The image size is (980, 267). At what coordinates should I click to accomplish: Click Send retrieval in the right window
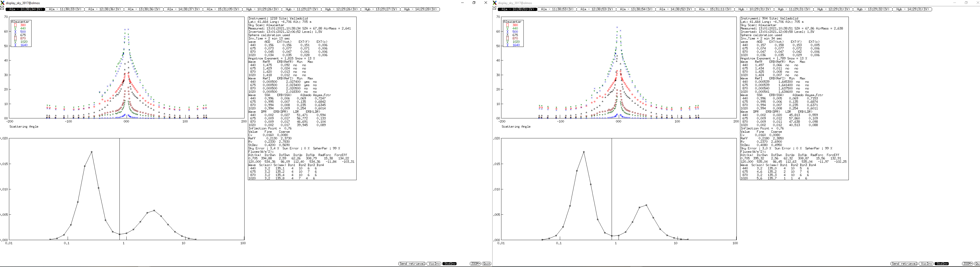point(904,264)
